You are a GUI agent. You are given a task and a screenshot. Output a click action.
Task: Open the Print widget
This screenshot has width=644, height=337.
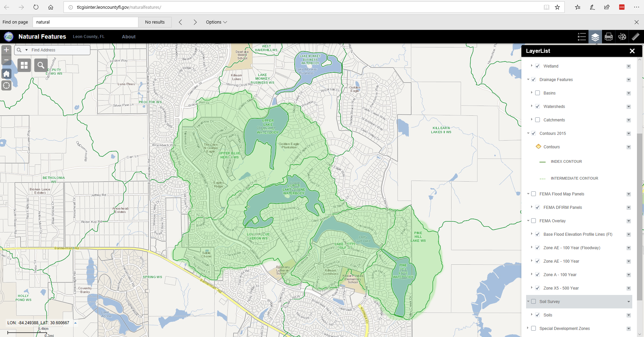(609, 37)
